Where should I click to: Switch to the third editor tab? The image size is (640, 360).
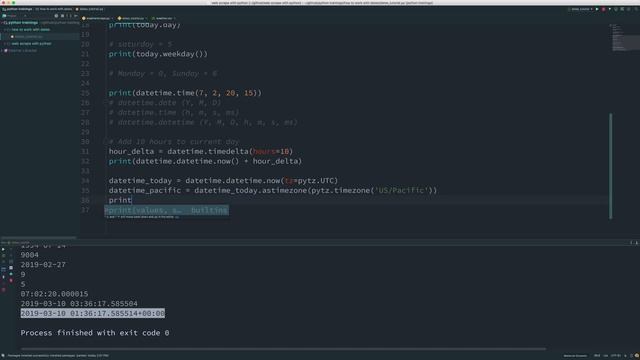pos(163,18)
